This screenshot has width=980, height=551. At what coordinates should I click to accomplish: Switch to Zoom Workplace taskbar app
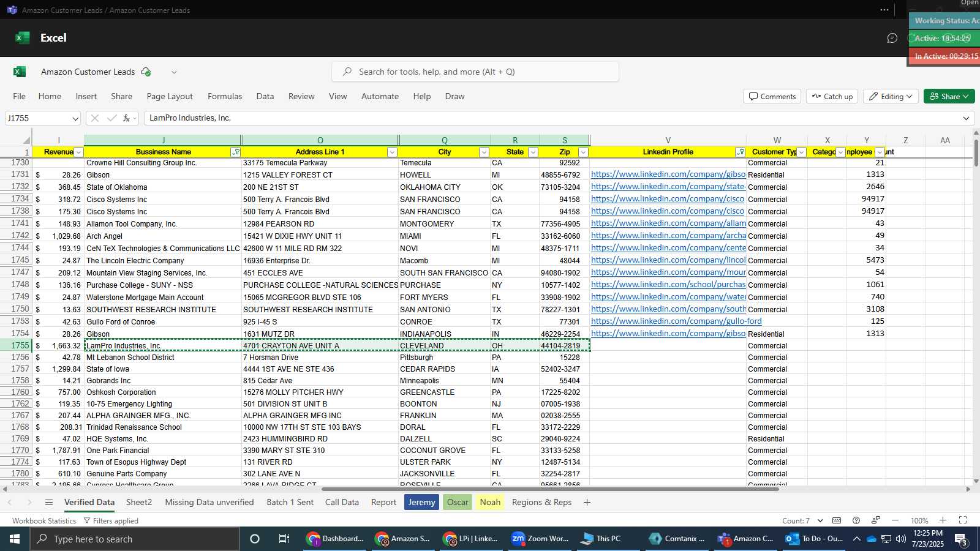(541, 539)
